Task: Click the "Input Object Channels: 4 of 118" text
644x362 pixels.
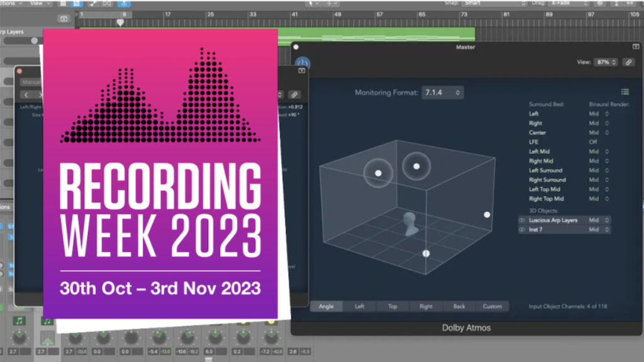Action: (x=568, y=307)
